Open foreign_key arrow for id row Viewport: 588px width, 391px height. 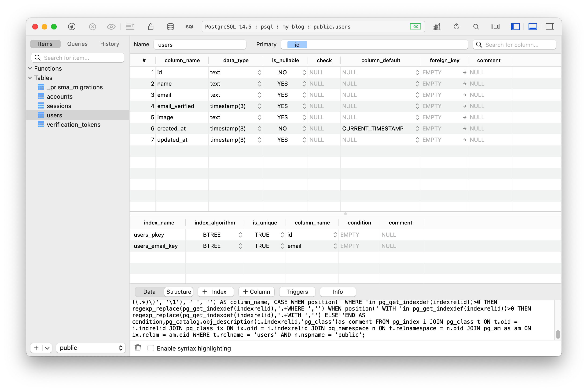click(464, 72)
